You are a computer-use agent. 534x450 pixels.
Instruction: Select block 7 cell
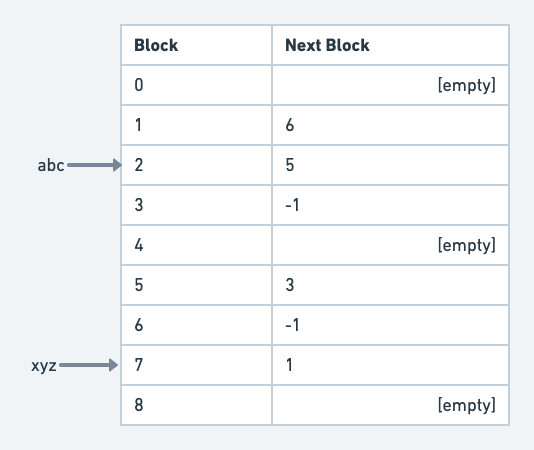(x=197, y=365)
